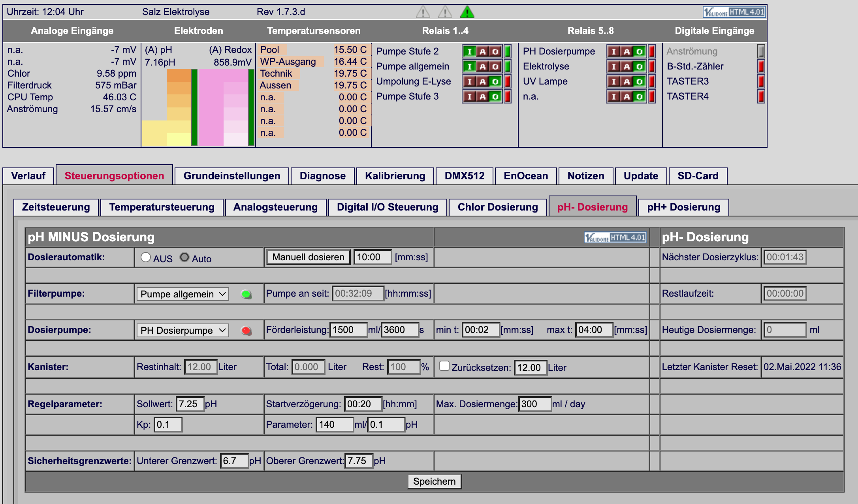Click the Manuell dosieren button
858x504 pixels.
(x=309, y=258)
